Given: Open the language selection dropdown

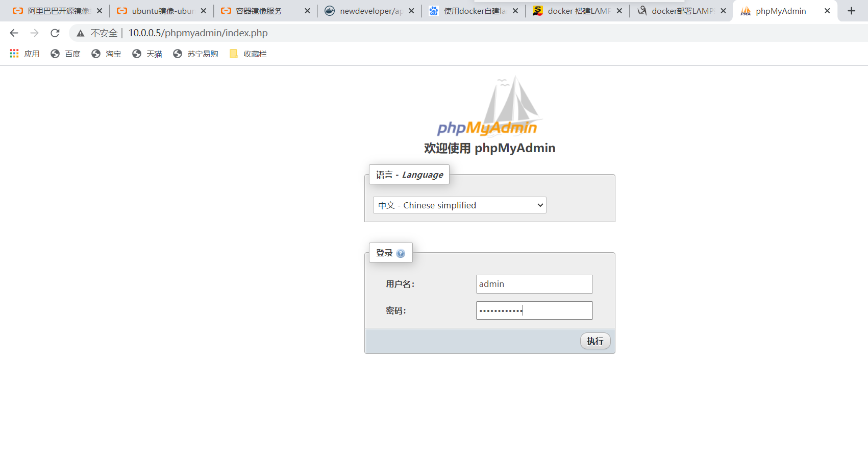Looking at the screenshot, I should (460, 205).
